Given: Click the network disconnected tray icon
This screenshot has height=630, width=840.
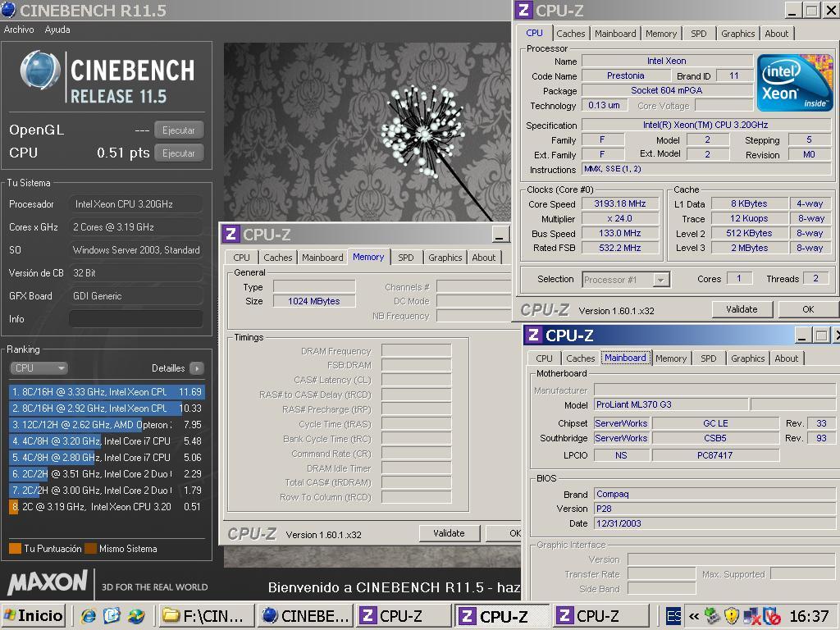Looking at the screenshot, I should tap(752, 616).
